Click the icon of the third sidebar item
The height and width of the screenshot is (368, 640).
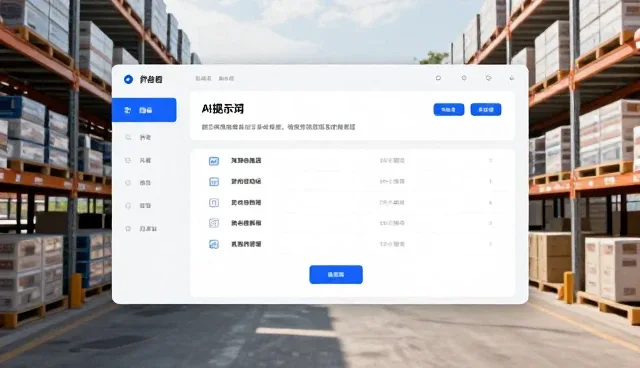(128, 160)
